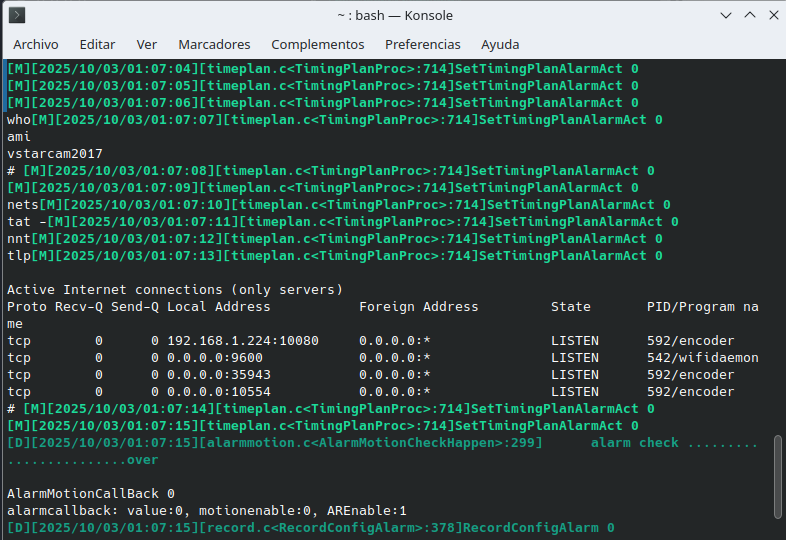
Task: Open the Complementos menu
Action: pyautogui.click(x=318, y=44)
